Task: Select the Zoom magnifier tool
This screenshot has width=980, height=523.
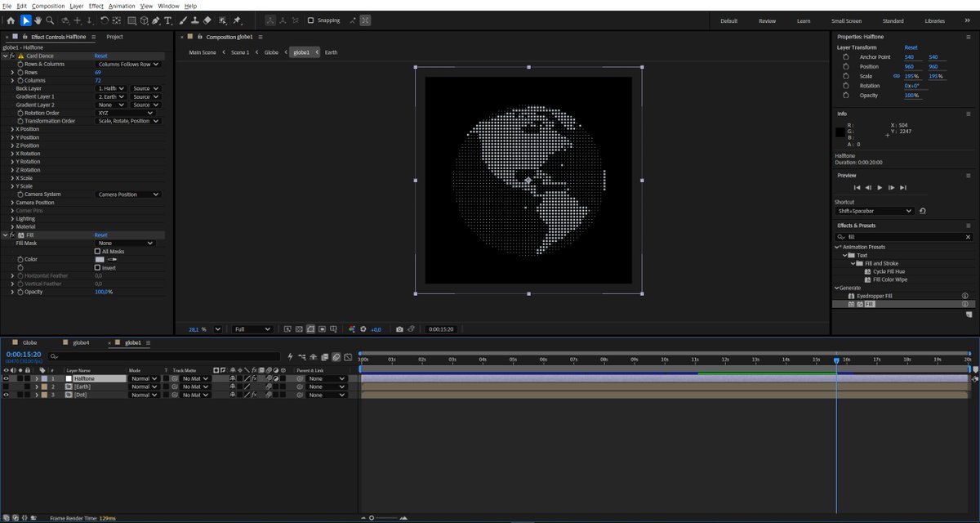Action: pyautogui.click(x=50, y=20)
